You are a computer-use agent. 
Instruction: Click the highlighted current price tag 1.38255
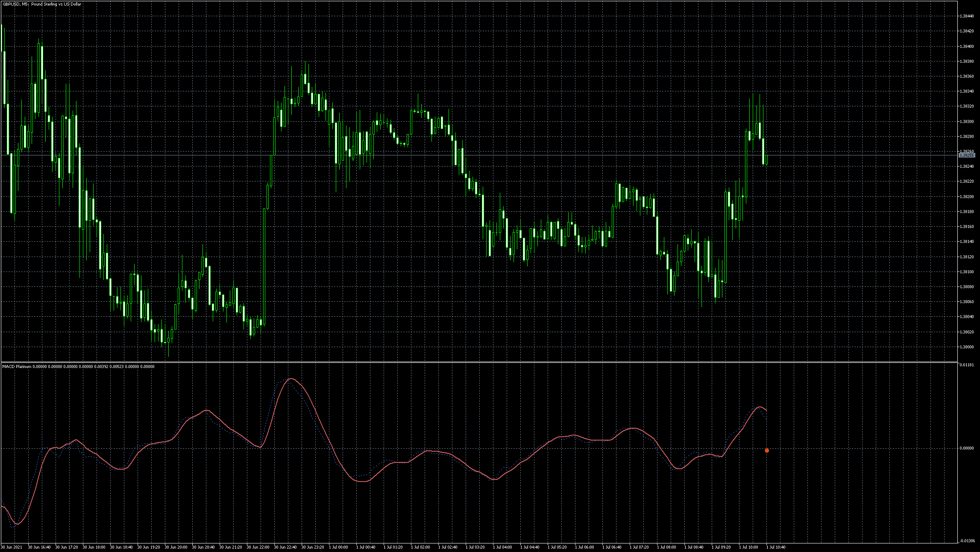pyautogui.click(x=966, y=155)
